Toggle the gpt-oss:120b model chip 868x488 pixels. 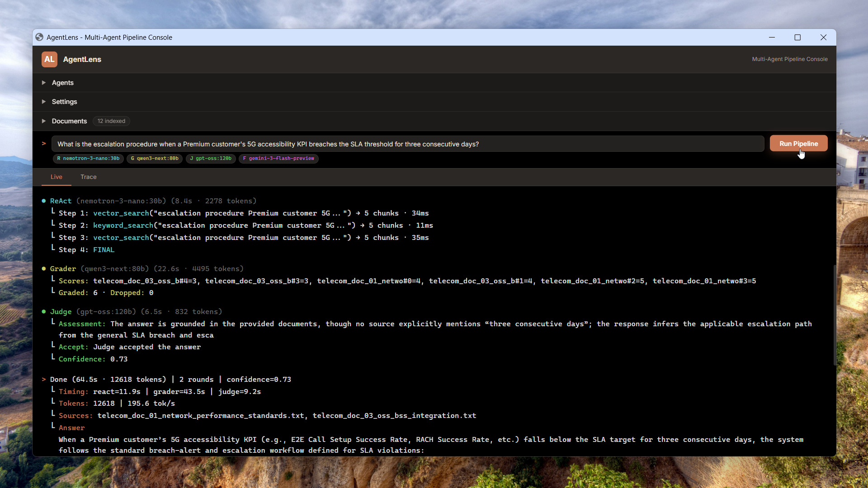pos(210,159)
